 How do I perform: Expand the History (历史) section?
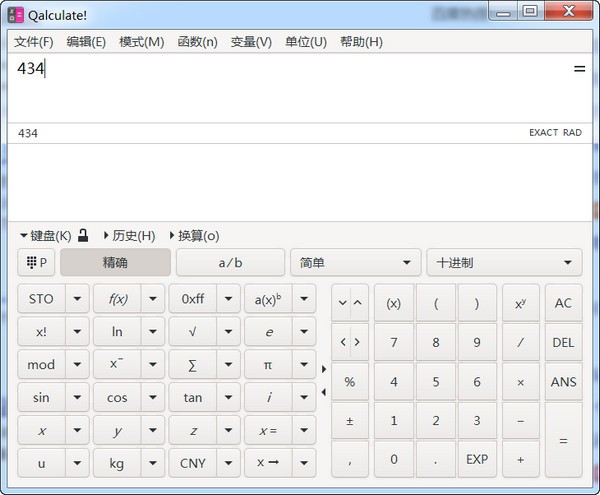pos(129,236)
